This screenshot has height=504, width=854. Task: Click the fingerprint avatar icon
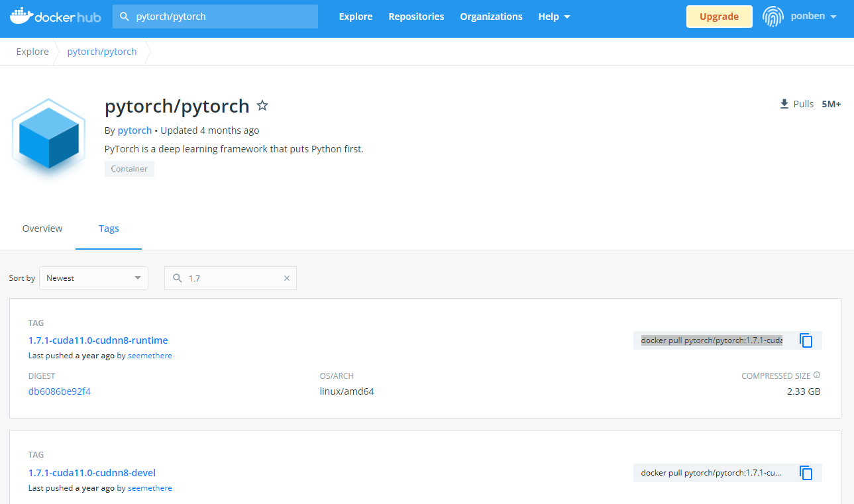[x=773, y=17]
